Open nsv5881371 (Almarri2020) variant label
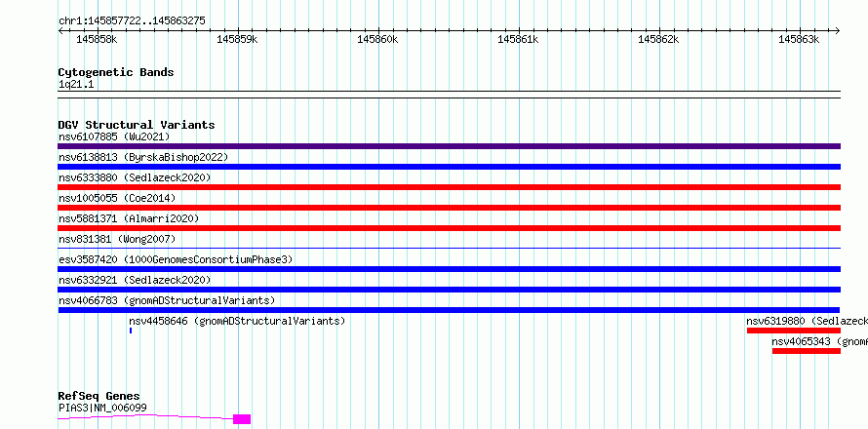Image resolution: width=868 pixels, height=429 pixels. 129,218
